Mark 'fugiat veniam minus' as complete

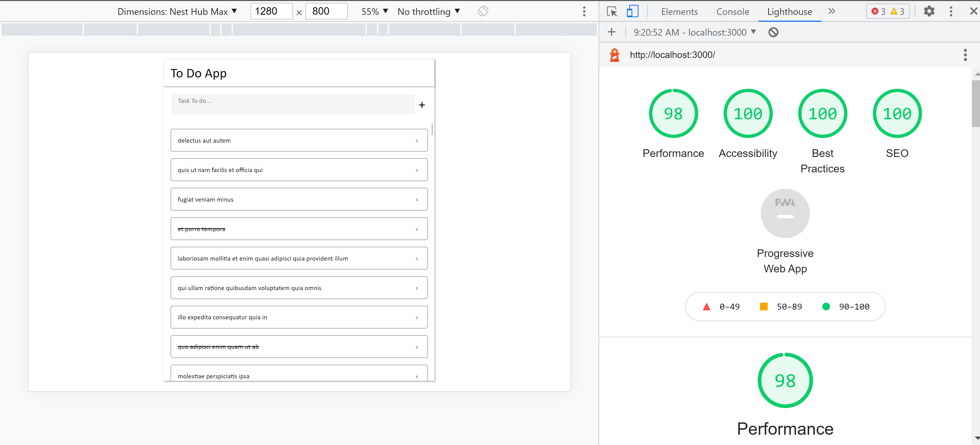point(205,199)
